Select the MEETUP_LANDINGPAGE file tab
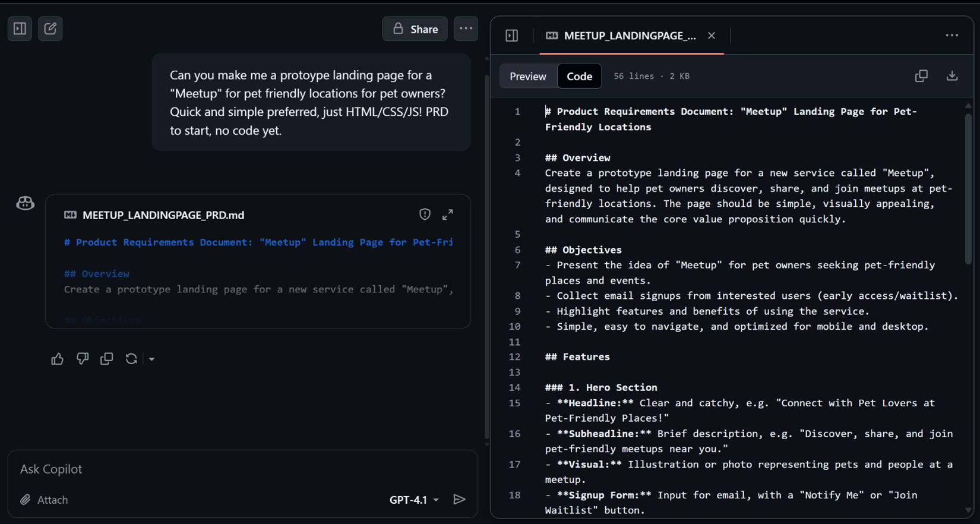 (x=621, y=36)
